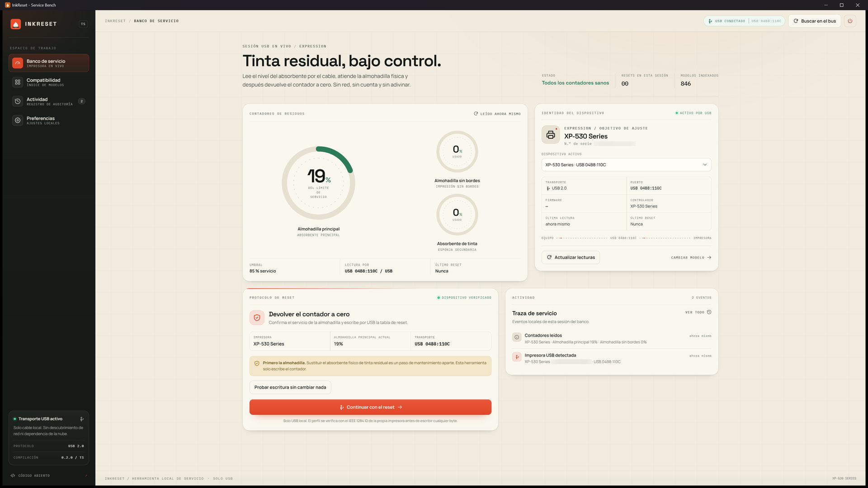Click the InkReset app icon in title bar
The width and height of the screenshot is (868, 488).
tap(8, 5)
